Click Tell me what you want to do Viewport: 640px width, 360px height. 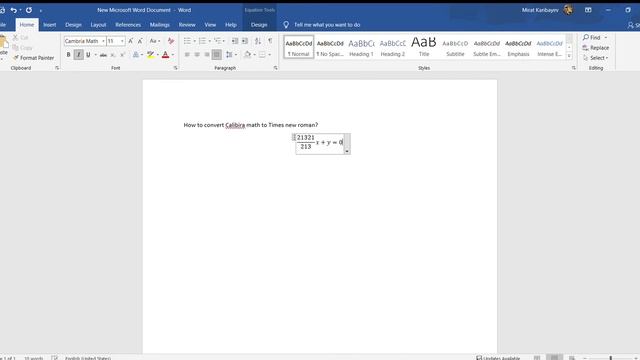tap(327, 25)
